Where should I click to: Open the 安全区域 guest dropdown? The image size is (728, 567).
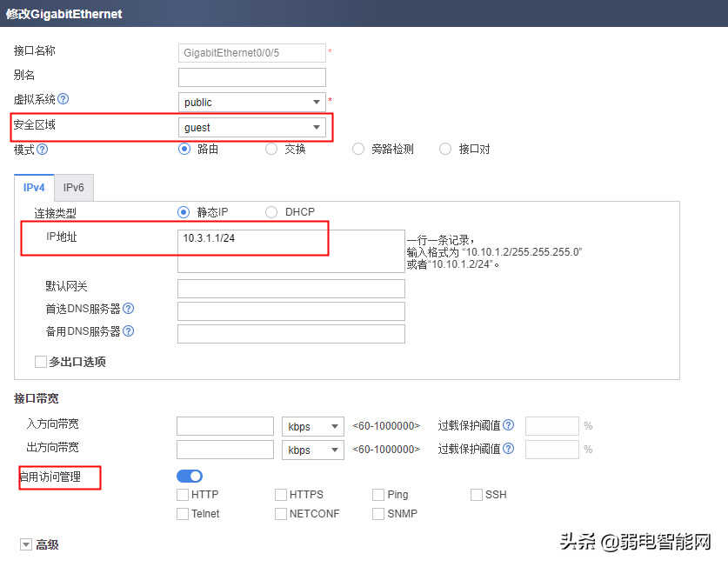[252, 127]
